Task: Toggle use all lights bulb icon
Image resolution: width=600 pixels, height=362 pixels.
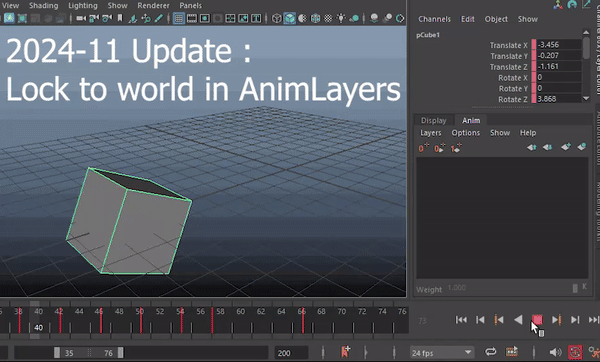Action: [341, 18]
